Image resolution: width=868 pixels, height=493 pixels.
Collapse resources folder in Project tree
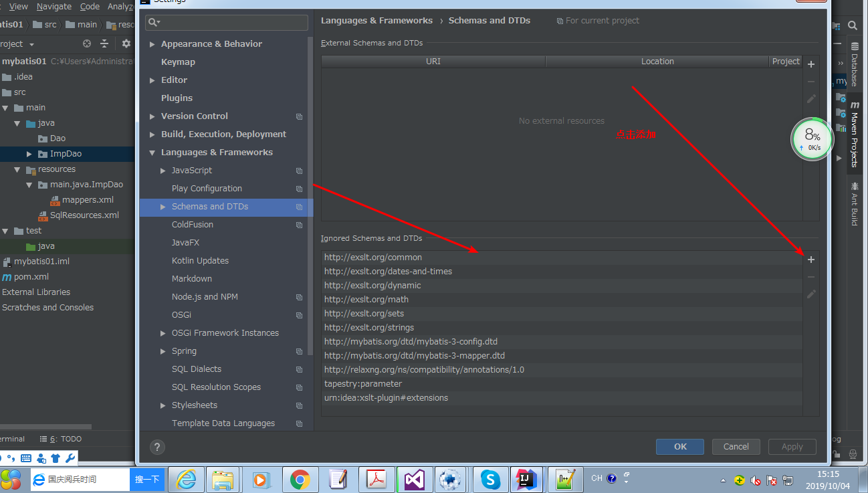pyautogui.click(x=18, y=169)
